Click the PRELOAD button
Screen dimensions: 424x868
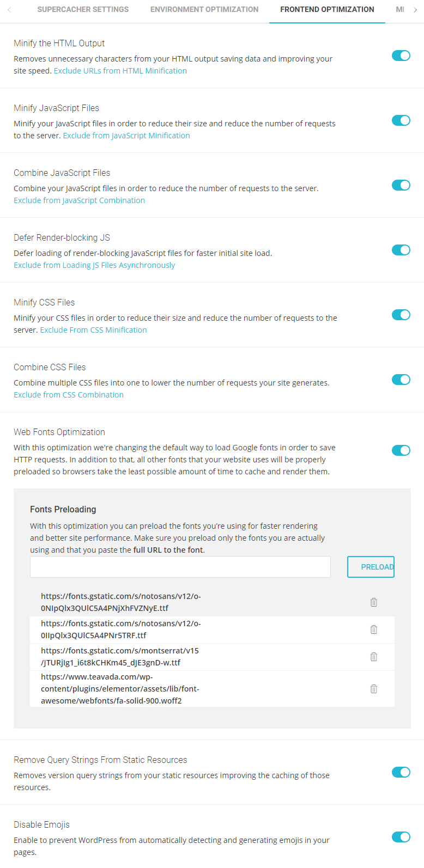tap(371, 566)
